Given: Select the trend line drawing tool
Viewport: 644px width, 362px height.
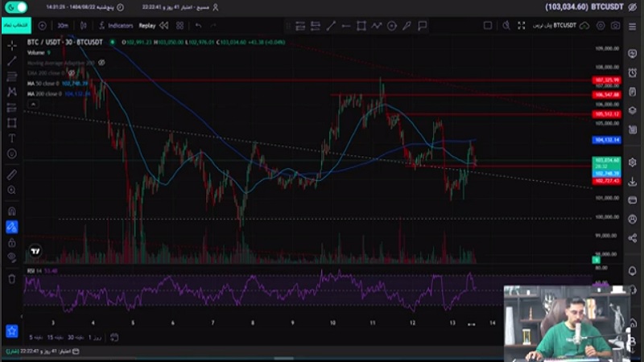Looking at the screenshot, I should coord(12,61).
